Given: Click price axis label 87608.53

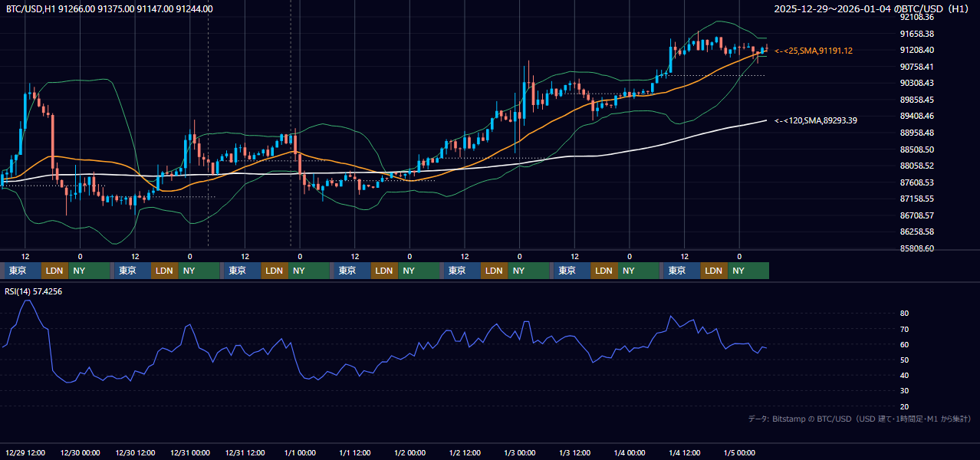Looking at the screenshot, I should (916, 182).
